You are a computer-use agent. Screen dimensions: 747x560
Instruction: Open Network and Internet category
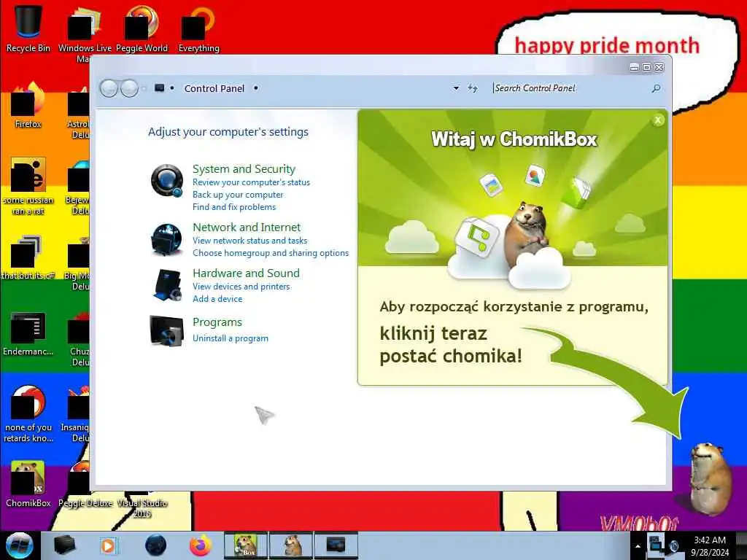click(247, 227)
